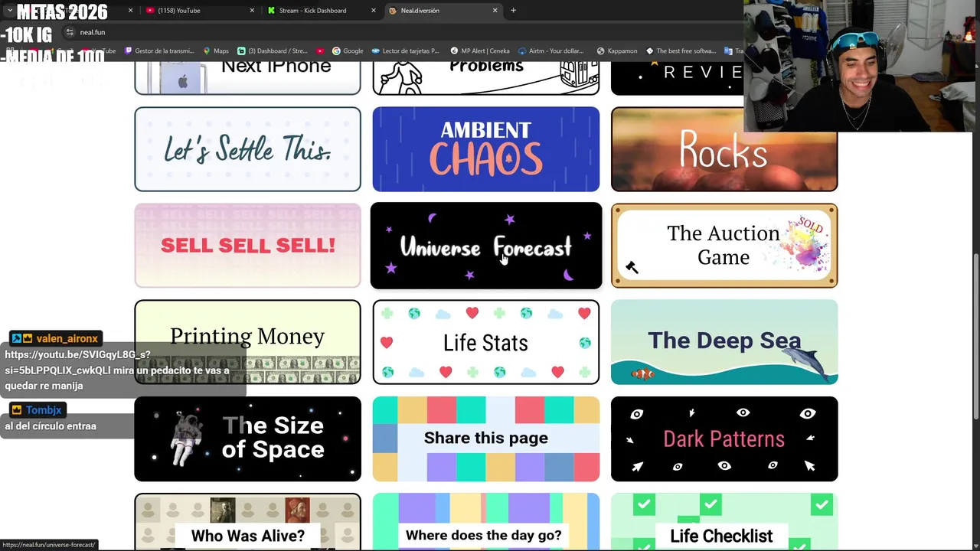Click the clownfish on The Deep Sea card
Screen dimensions: 980x551
coord(643,373)
